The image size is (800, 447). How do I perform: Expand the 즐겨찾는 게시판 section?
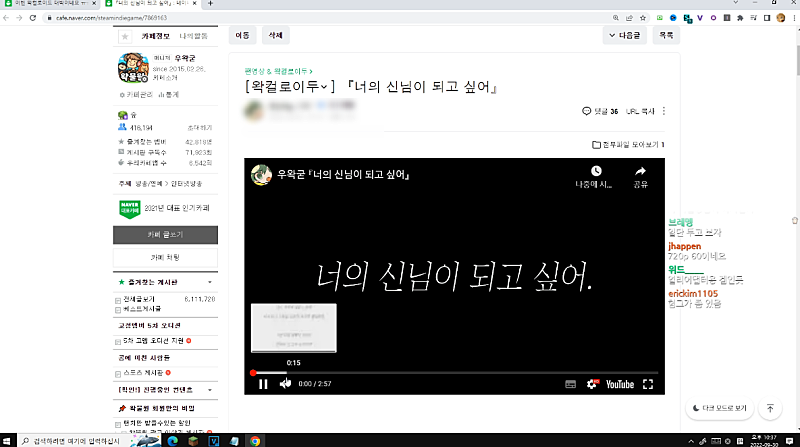[x=208, y=283]
